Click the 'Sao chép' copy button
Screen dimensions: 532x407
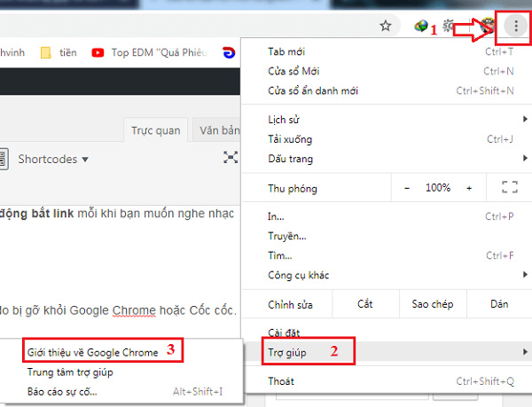pyautogui.click(x=433, y=304)
